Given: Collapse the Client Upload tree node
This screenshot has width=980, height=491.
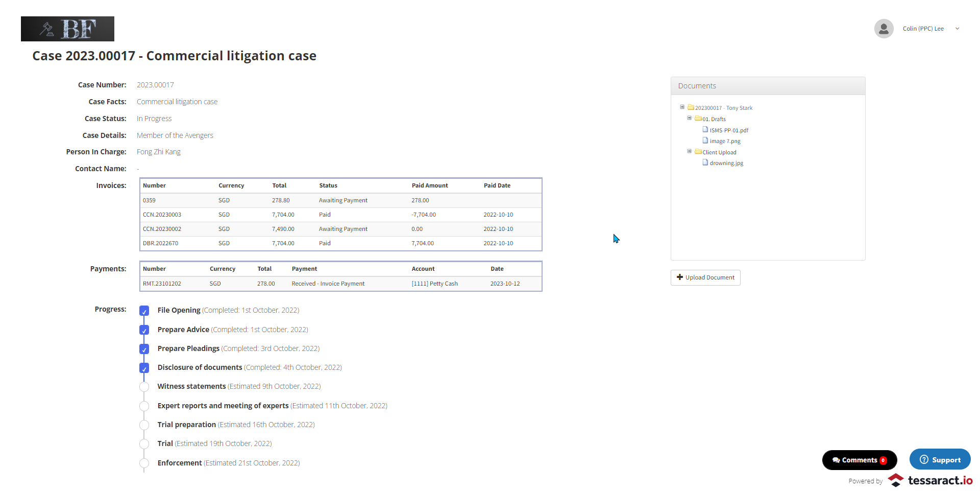Looking at the screenshot, I should (690, 151).
